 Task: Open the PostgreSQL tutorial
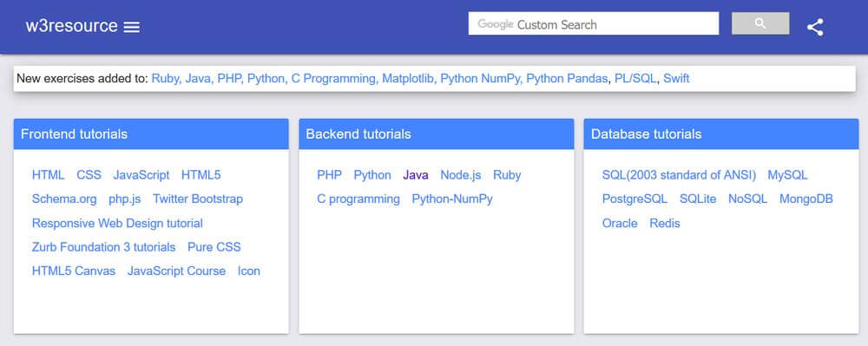point(635,199)
